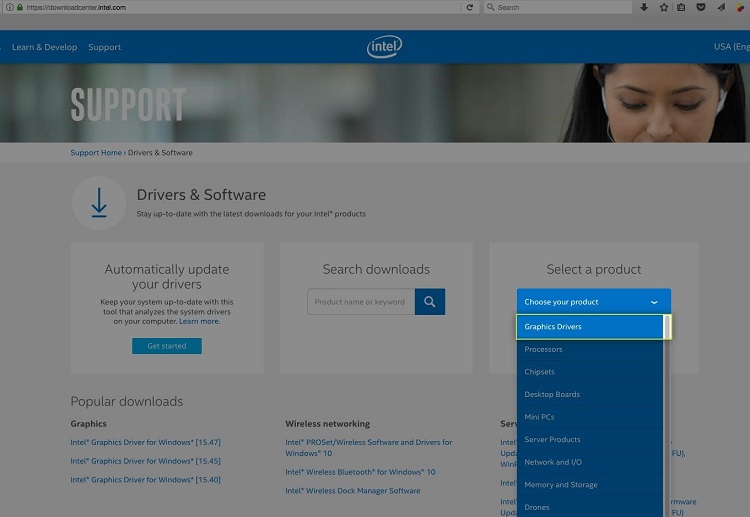This screenshot has width=750, height=517.
Task: Bookmark page with the star icon
Action: [663, 7]
